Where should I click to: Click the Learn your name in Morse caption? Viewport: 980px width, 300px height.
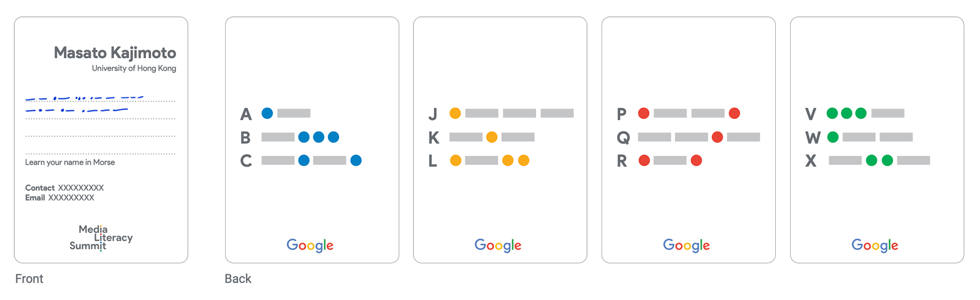click(x=70, y=162)
